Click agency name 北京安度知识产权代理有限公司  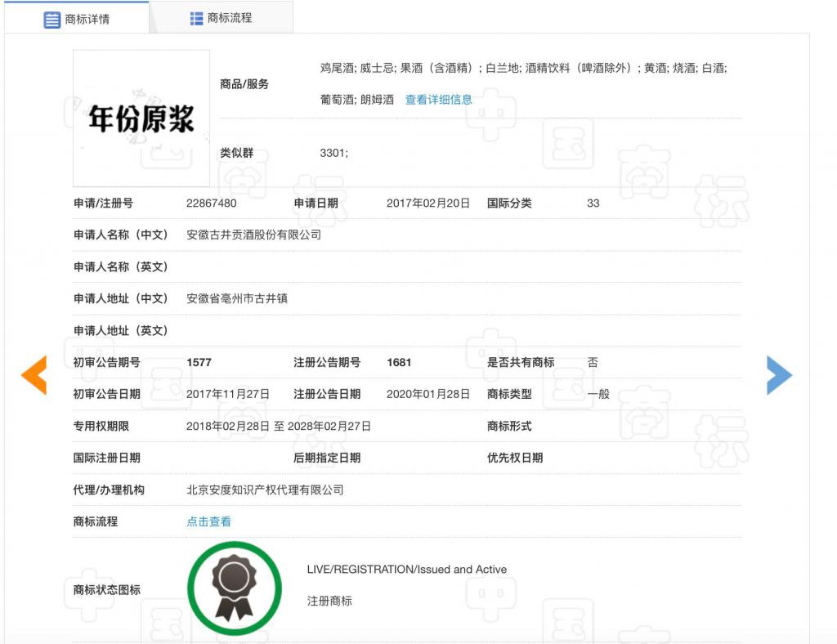coord(265,490)
